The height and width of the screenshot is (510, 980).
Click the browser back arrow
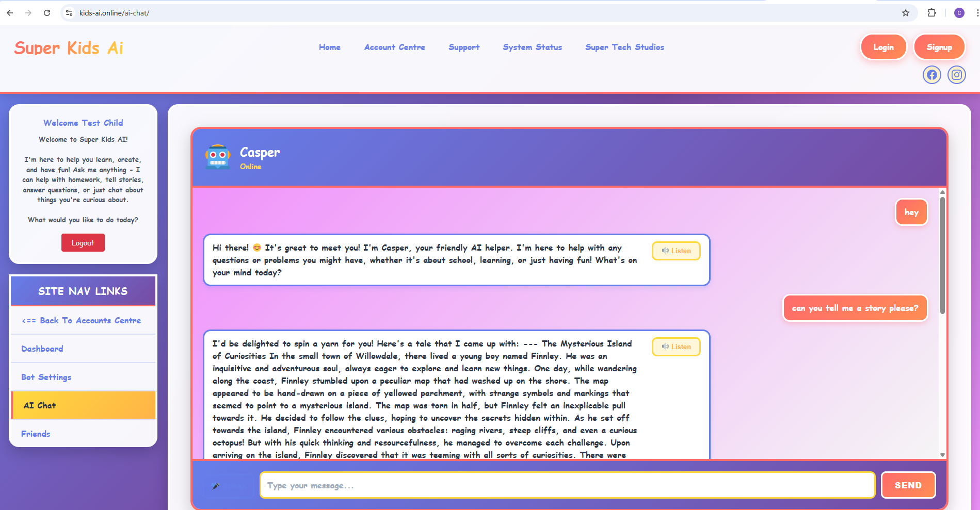pyautogui.click(x=10, y=13)
